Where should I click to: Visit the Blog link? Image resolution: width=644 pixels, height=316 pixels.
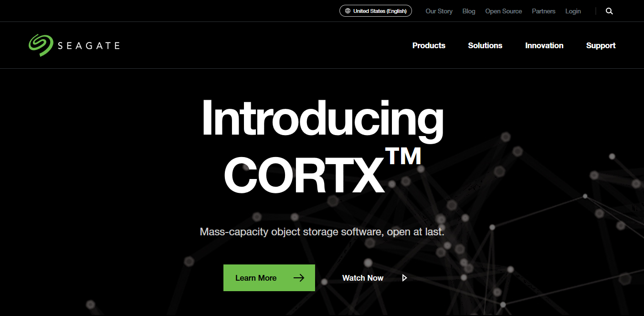point(469,11)
